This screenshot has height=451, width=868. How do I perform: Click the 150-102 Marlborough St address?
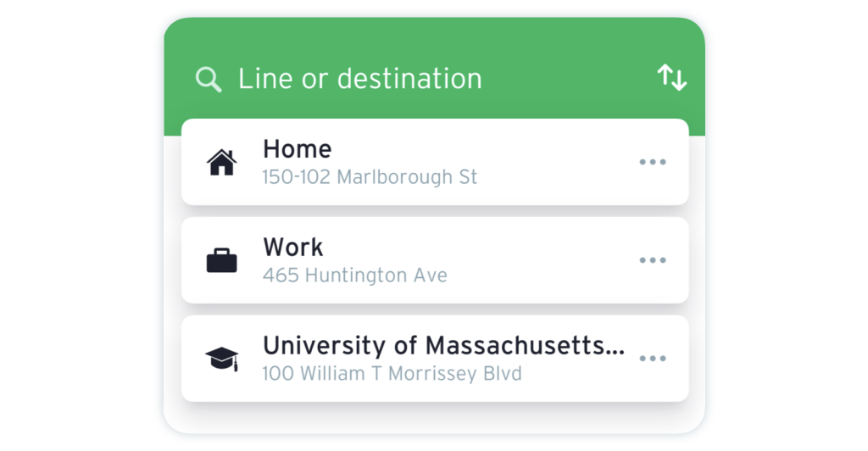[x=370, y=178]
